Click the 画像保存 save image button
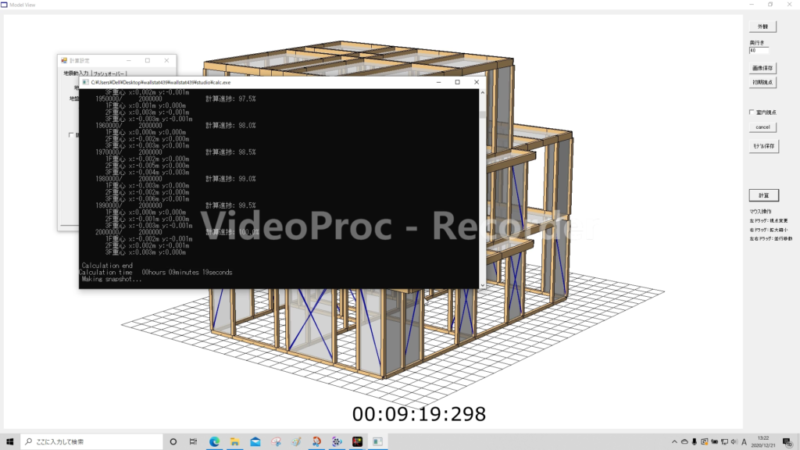800x450 pixels. pyautogui.click(x=763, y=68)
